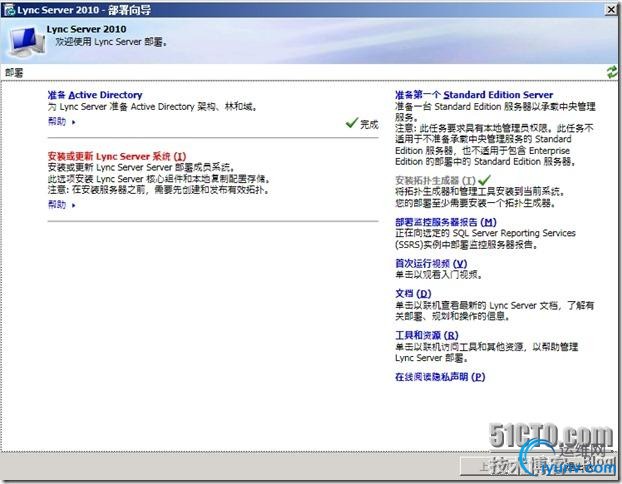This screenshot has width=622, height=484.
Task: Click 安装拓扑生成器 (T) link
Action: pos(435,180)
